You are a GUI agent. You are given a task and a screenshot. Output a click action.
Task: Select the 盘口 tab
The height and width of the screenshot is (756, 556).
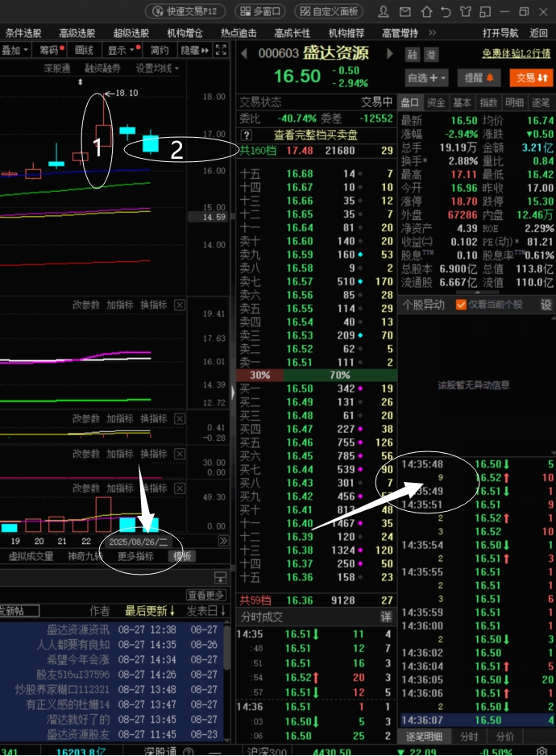pyautogui.click(x=410, y=102)
